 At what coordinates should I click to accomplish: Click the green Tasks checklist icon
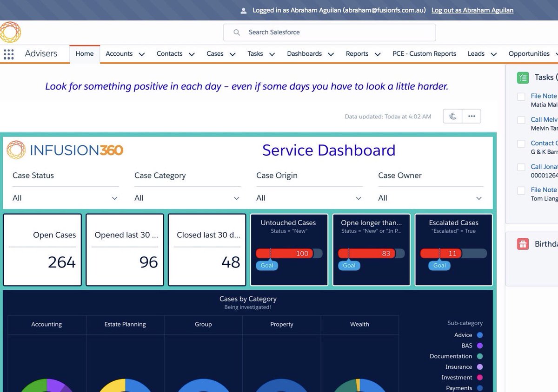coord(523,77)
